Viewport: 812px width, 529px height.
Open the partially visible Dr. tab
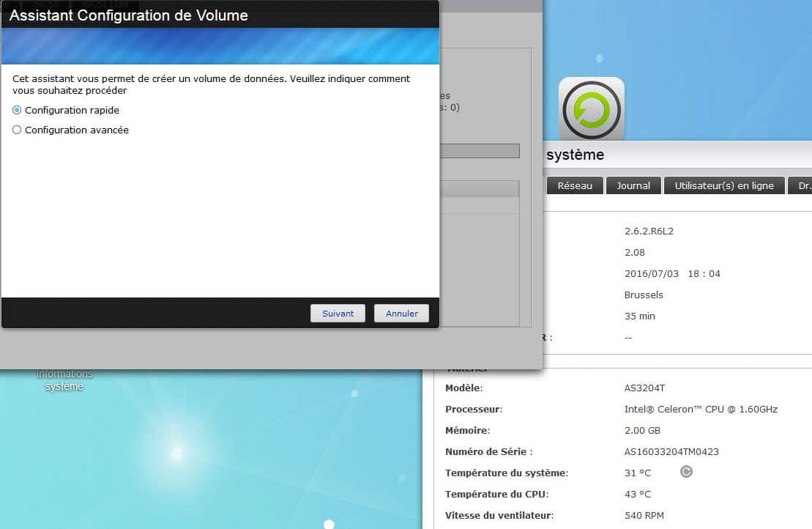coord(800,185)
